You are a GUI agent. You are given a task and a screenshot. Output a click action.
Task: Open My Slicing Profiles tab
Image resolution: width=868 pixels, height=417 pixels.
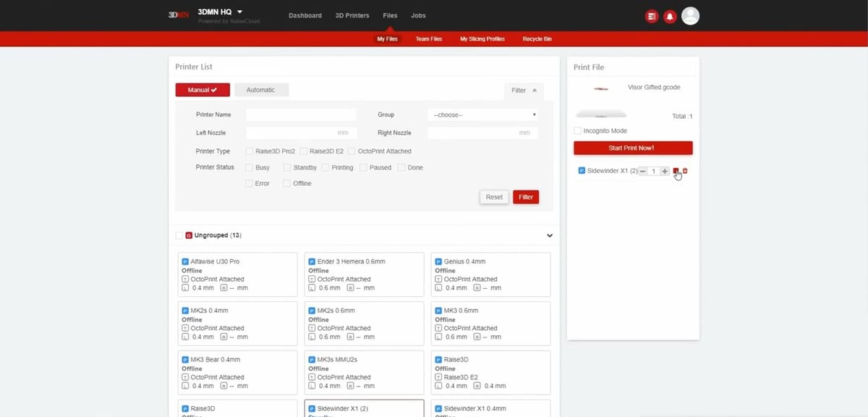[x=482, y=39]
